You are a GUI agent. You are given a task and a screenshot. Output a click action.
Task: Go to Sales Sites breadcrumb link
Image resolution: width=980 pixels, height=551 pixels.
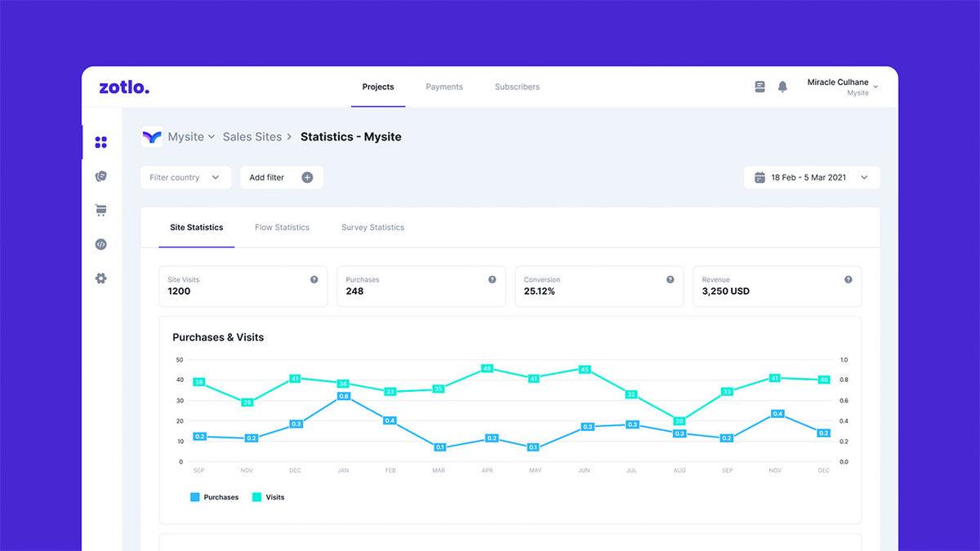click(252, 137)
